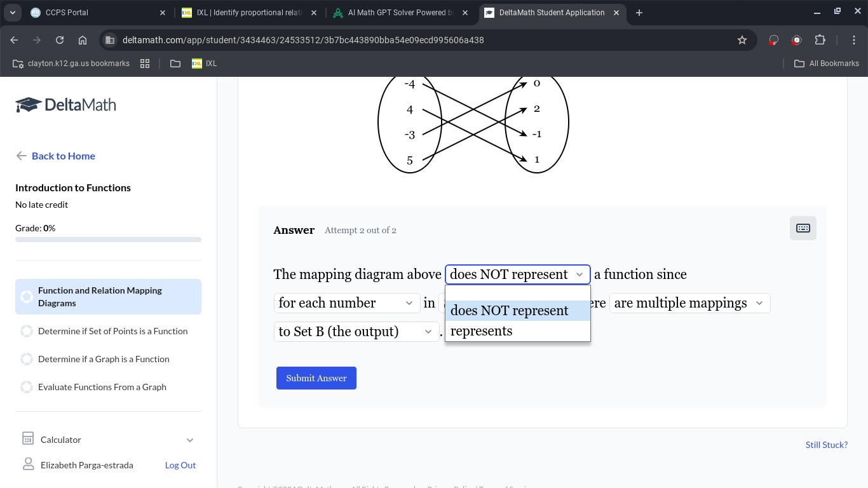
Task: Click the user profile icon beside Elizabeth Parga-estrada
Action: [x=28, y=464]
